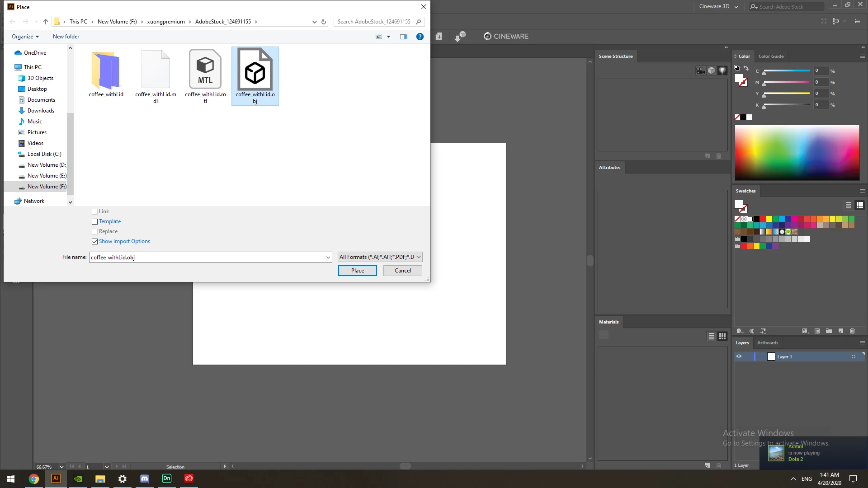Switch to the Color Guide tab
Screen dimensions: 868x488
[x=770, y=56]
